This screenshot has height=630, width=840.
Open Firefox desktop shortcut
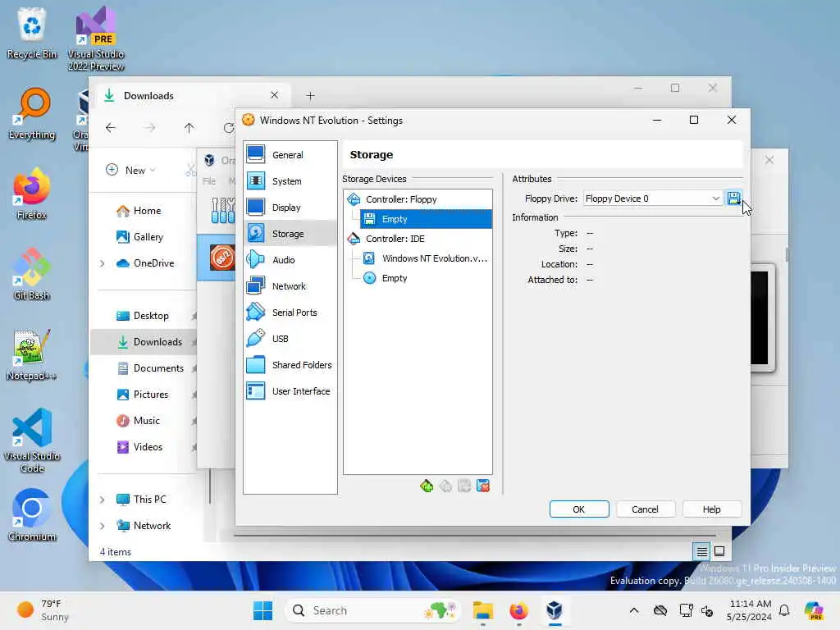click(32, 194)
